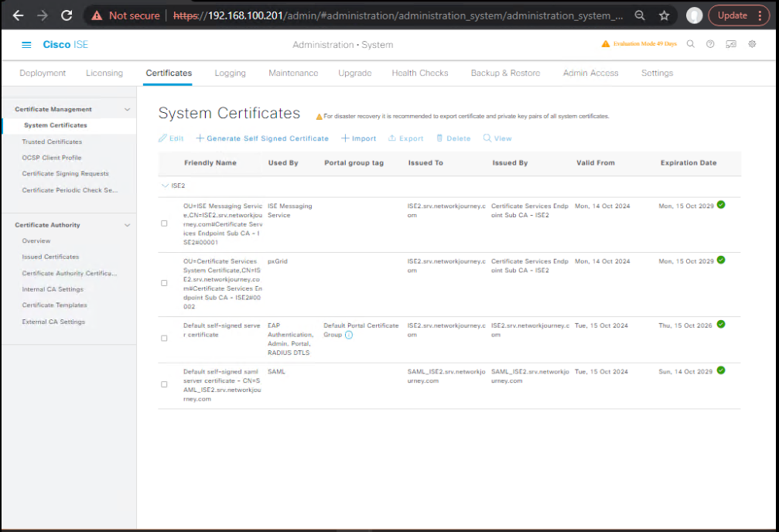Click green status check for pxGrid certificate
The height and width of the screenshot is (532, 779).
pyautogui.click(x=721, y=260)
